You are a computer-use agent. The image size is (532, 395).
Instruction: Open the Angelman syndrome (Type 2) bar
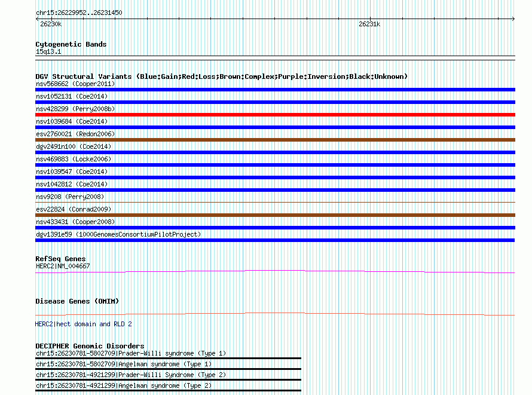[x=169, y=391]
